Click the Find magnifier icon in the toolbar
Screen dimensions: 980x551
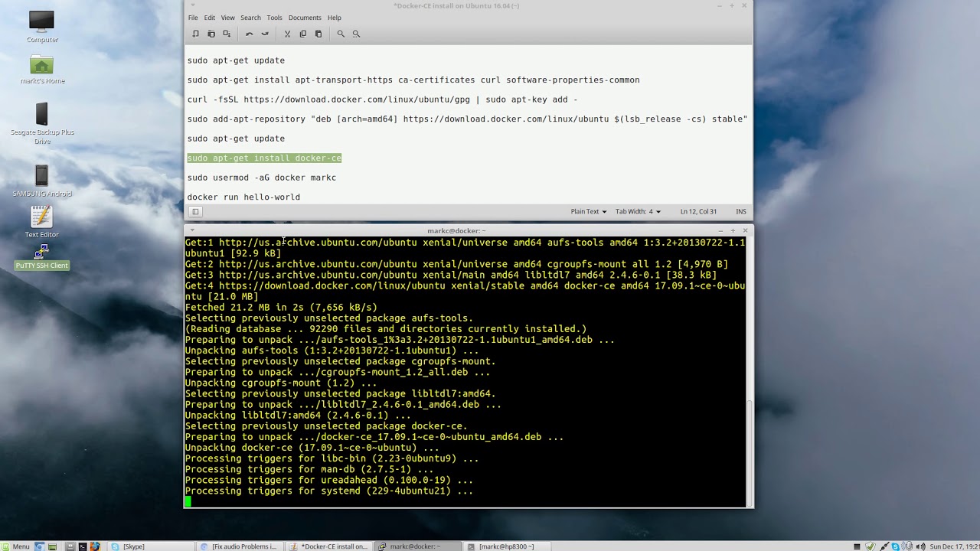341,34
